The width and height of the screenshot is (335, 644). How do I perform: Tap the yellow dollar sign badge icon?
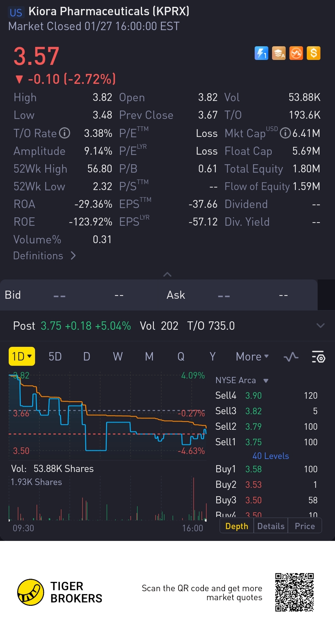pos(313,53)
